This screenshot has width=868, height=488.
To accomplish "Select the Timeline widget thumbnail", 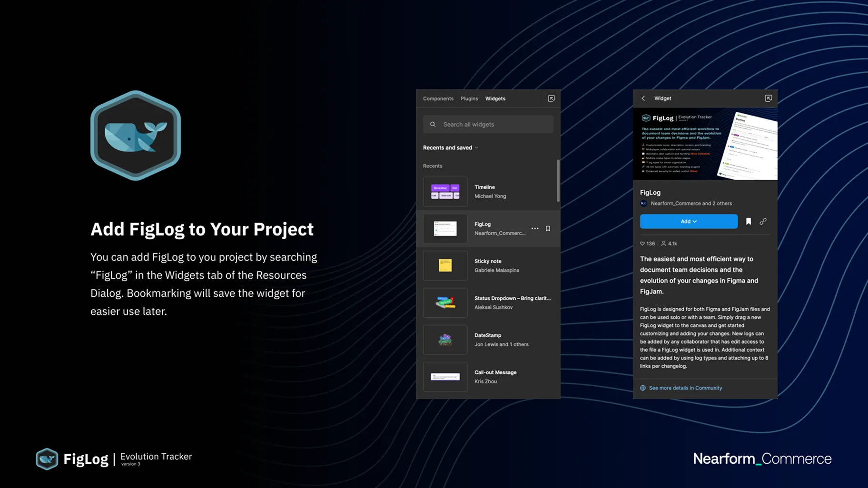I will [445, 192].
